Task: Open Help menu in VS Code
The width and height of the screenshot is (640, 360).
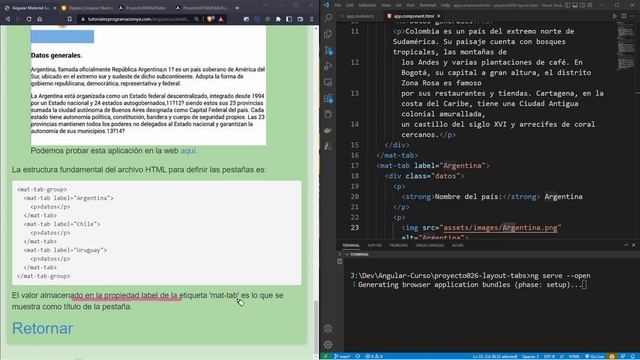Action: (x=445, y=5)
